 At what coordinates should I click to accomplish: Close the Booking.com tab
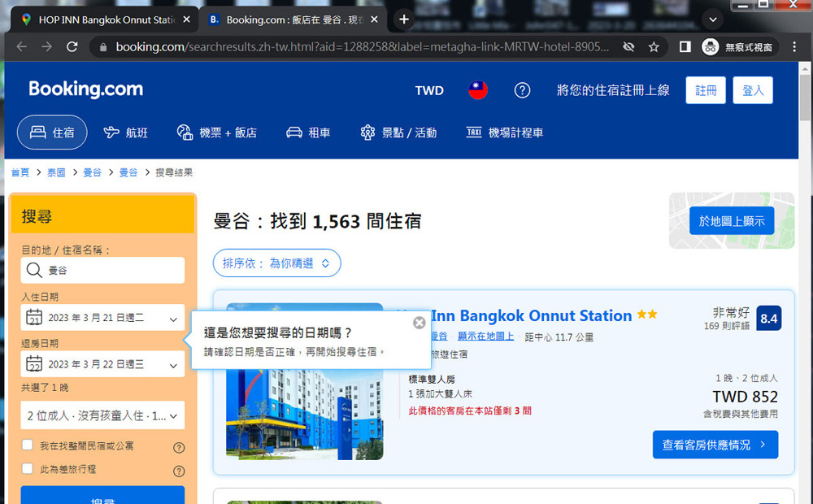coord(374,20)
